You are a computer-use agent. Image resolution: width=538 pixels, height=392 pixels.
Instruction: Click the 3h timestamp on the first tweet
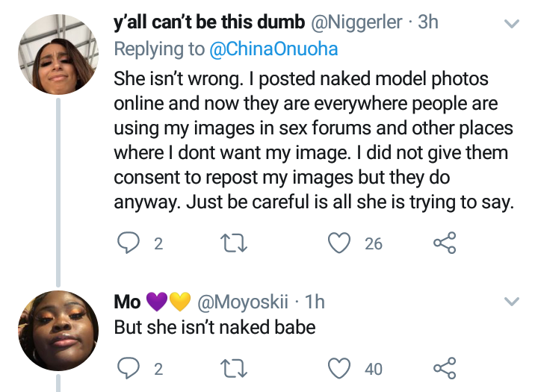pyautogui.click(x=428, y=22)
